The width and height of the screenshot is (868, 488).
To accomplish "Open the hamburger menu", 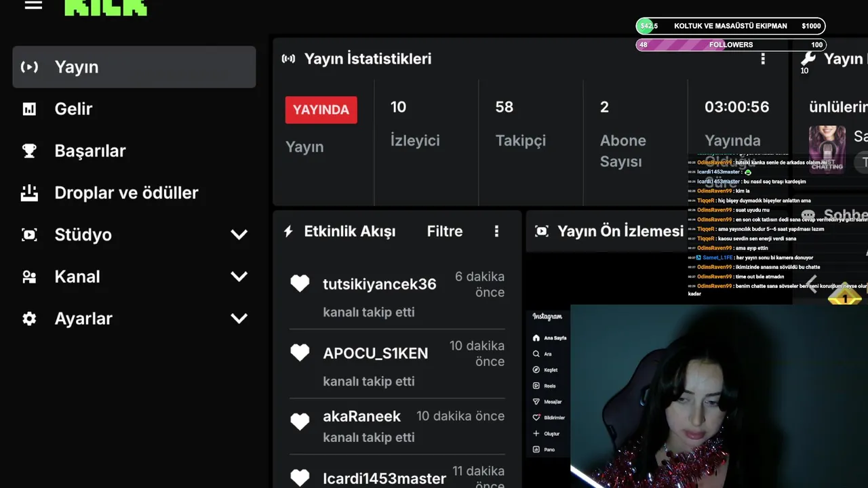I will coord(33,5).
